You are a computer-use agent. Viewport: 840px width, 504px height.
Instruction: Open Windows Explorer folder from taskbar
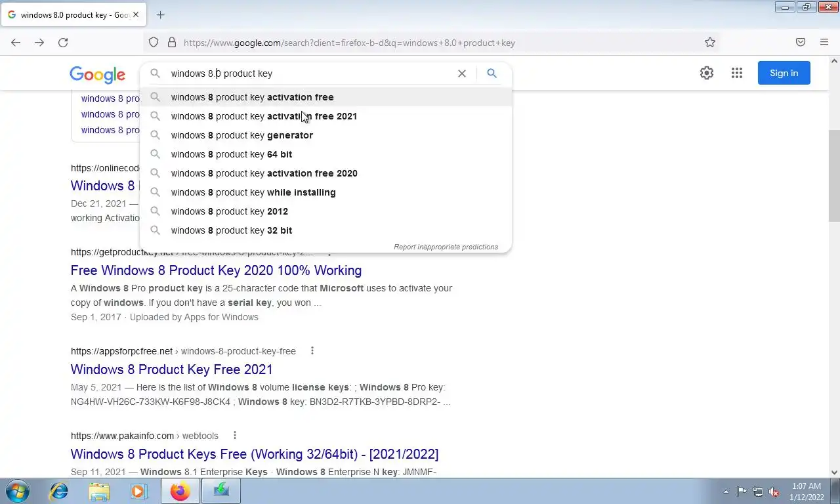coord(99,491)
